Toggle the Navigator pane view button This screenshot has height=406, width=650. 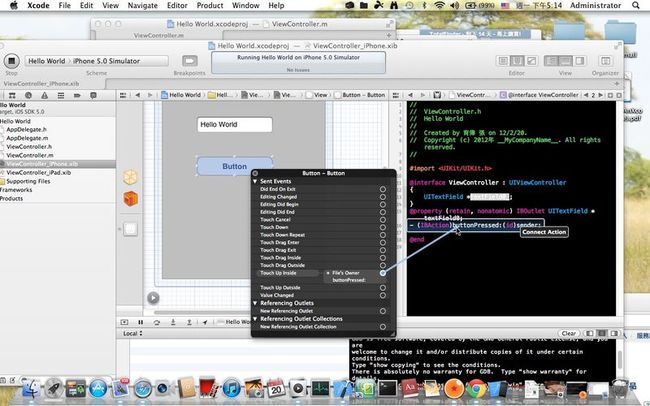(551, 61)
